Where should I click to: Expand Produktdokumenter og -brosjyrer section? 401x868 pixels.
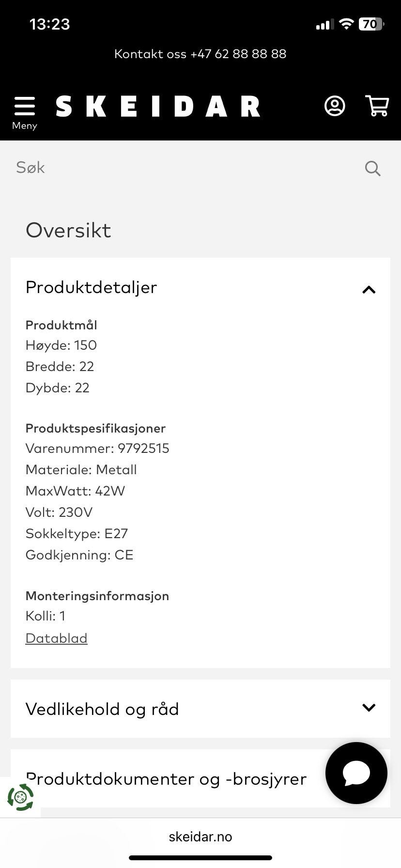coord(166,779)
